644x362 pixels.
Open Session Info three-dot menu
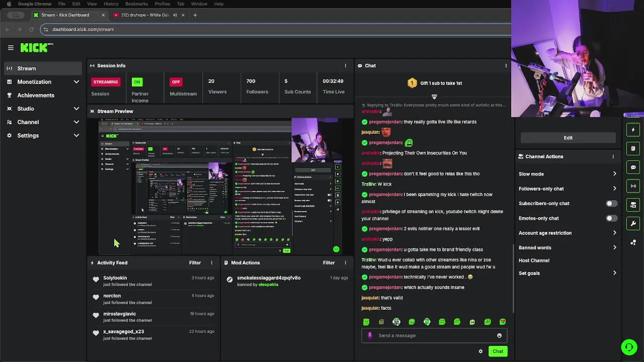[345, 66]
